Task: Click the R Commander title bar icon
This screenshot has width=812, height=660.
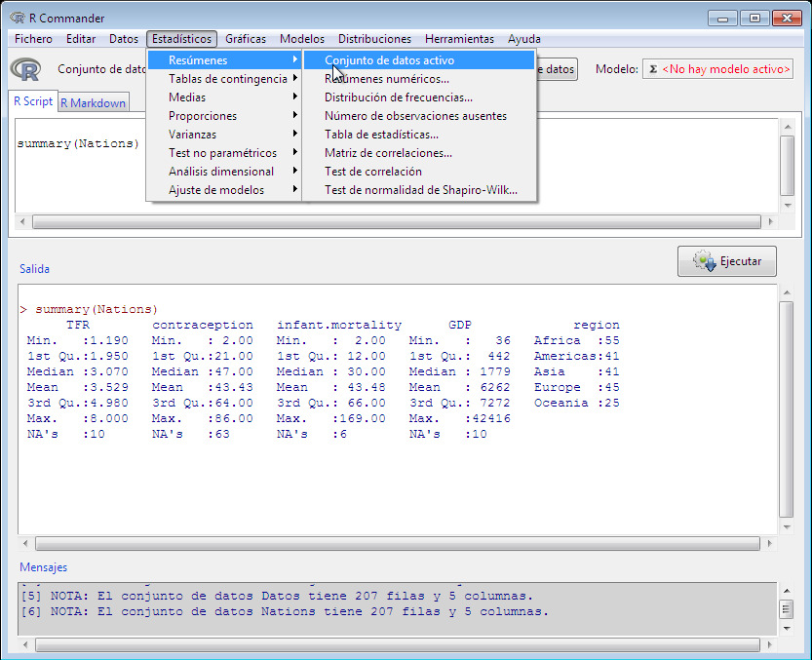Action: [17, 18]
